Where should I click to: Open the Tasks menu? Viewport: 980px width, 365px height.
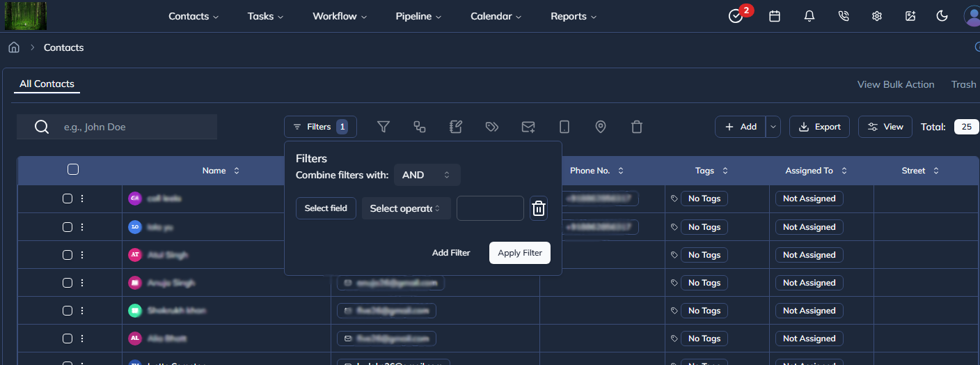[x=266, y=16]
